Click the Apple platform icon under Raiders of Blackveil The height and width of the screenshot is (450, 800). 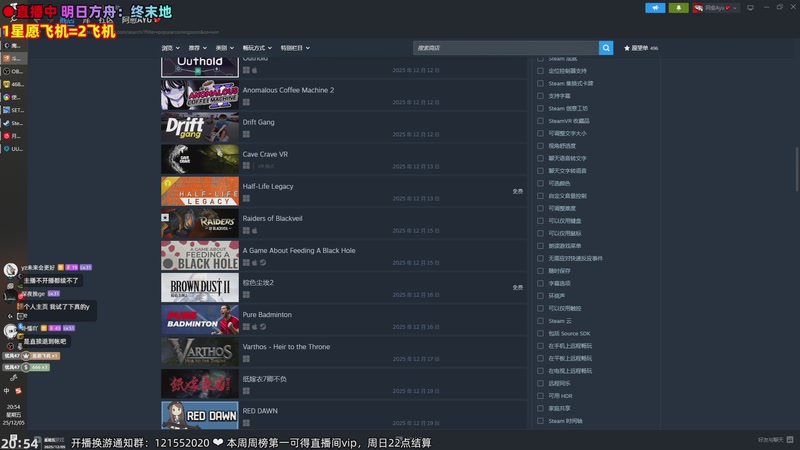(255, 231)
